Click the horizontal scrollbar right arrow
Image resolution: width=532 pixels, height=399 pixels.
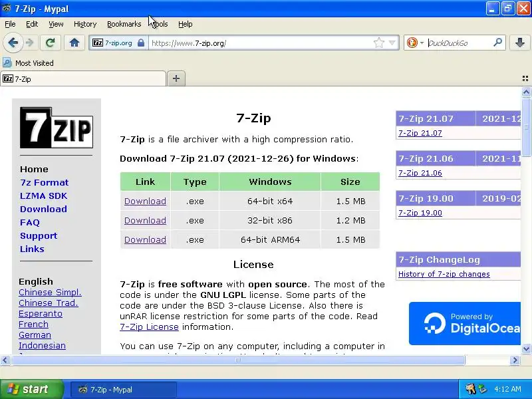pyautogui.click(x=515, y=360)
